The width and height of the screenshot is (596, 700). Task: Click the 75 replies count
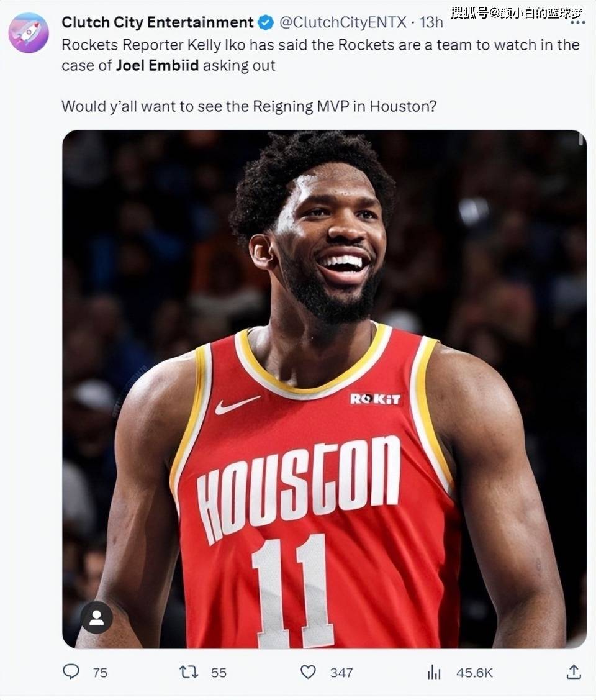point(101,673)
